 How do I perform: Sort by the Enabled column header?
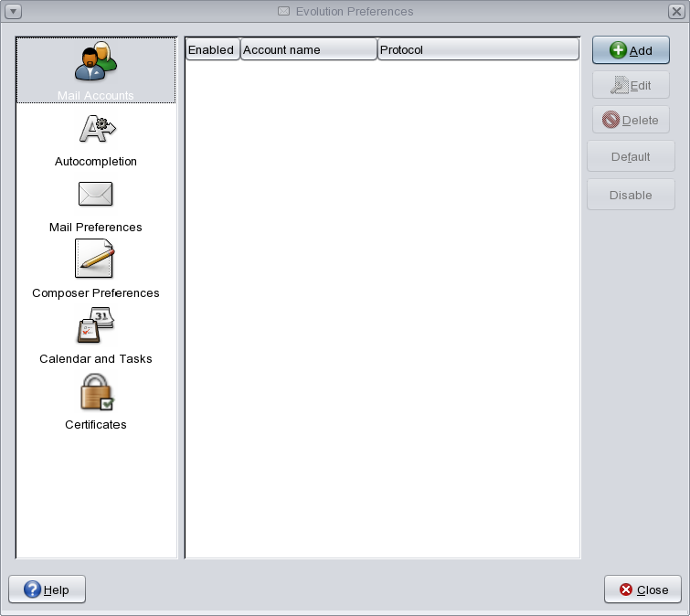[x=212, y=49]
